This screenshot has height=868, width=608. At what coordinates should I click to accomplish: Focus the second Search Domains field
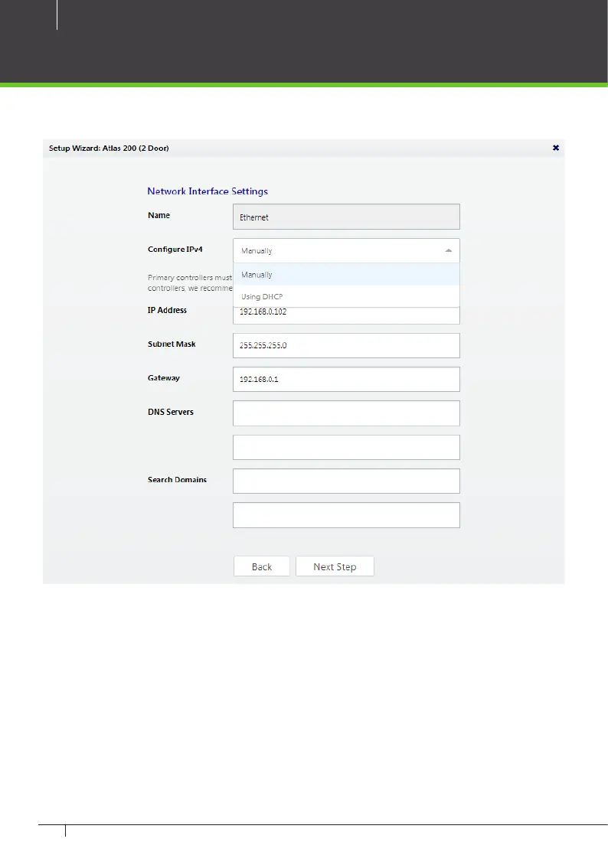click(x=346, y=515)
